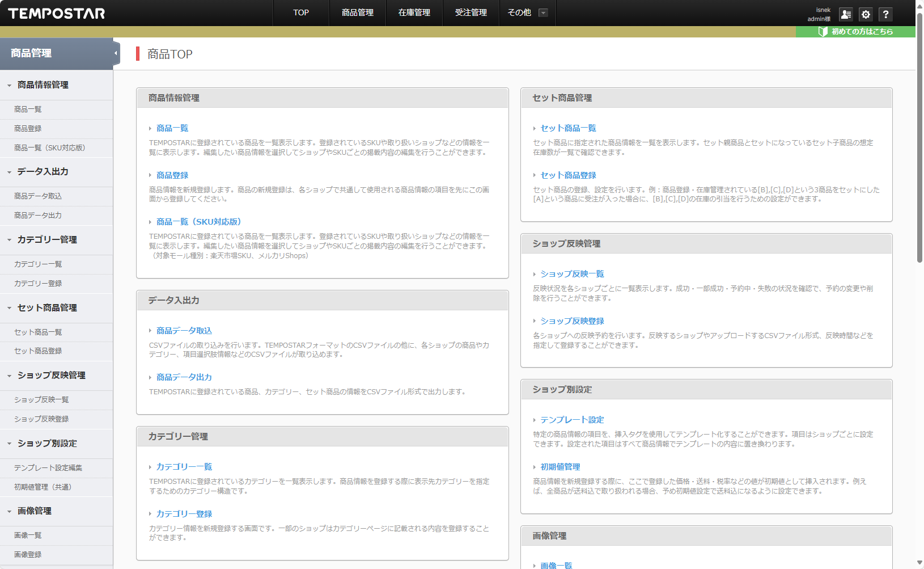Screen dimensions: 924x569
Task: Click the help question-mark icon
Action: coord(885,14)
